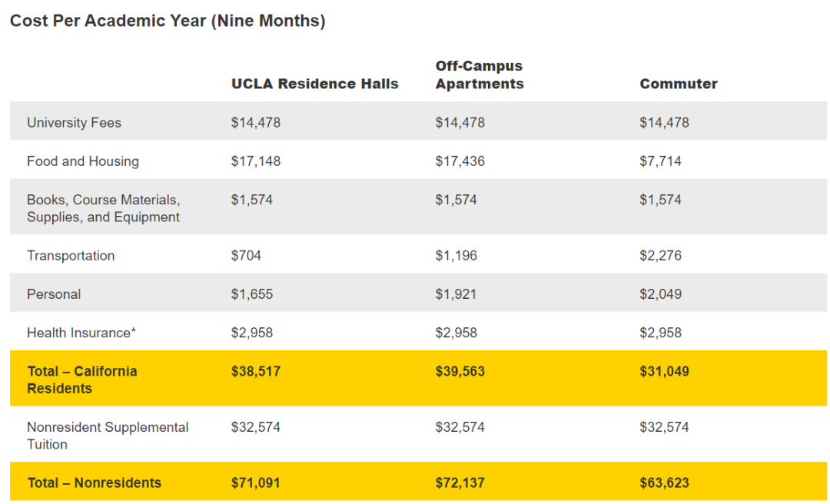The image size is (830, 504).
Task: Click the $2,049 Personal cost cell
Action: pyautogui.click(x=661, y=293)
